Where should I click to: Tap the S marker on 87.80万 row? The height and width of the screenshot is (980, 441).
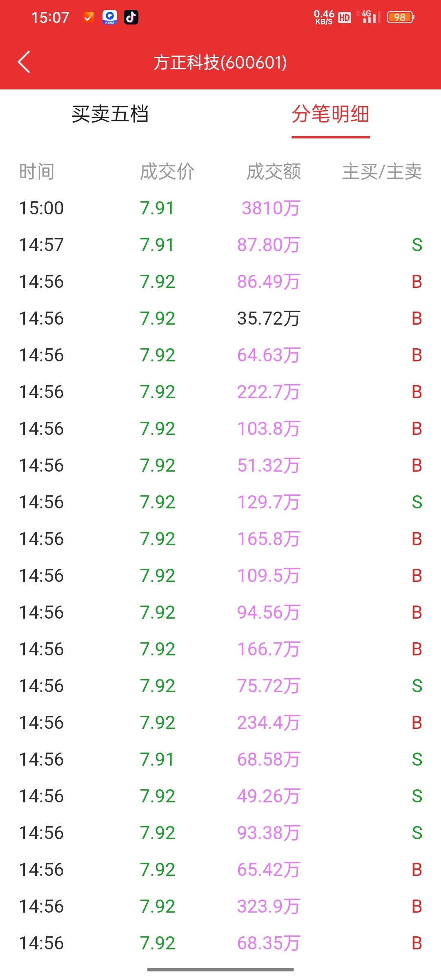click(417, 245)
